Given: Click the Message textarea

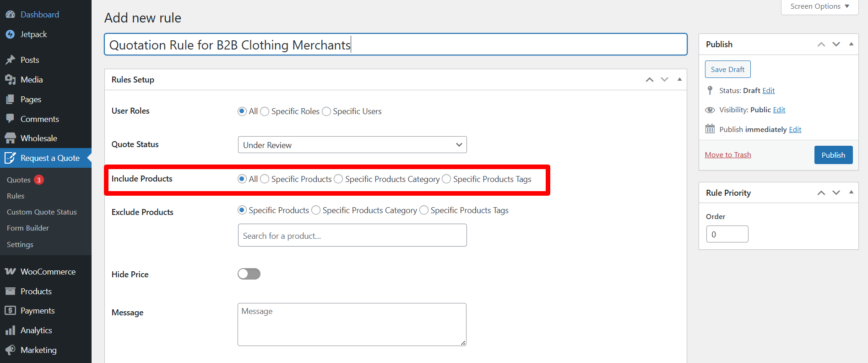Looking at the screenshot, I should tap(352, 324).
